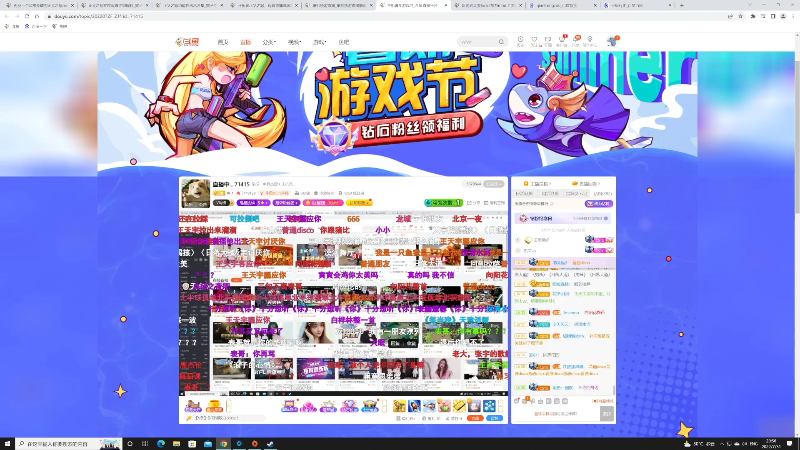Select the blue crown gift icon
This screenshot has width=800, height=450.
370,406
